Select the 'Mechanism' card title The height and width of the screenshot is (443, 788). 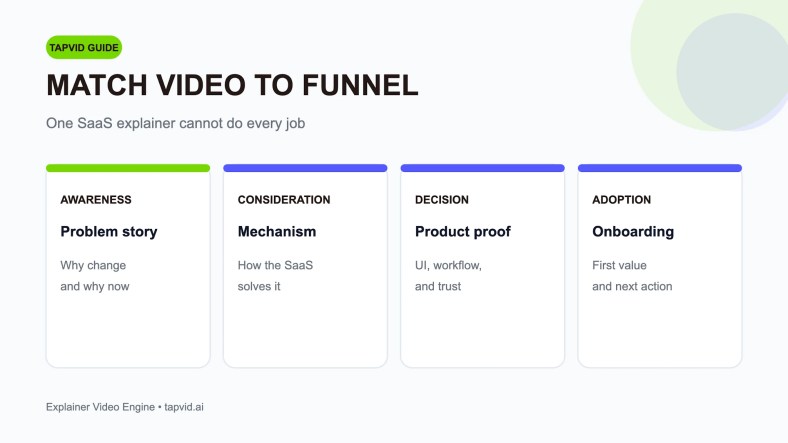coord(277,232)
